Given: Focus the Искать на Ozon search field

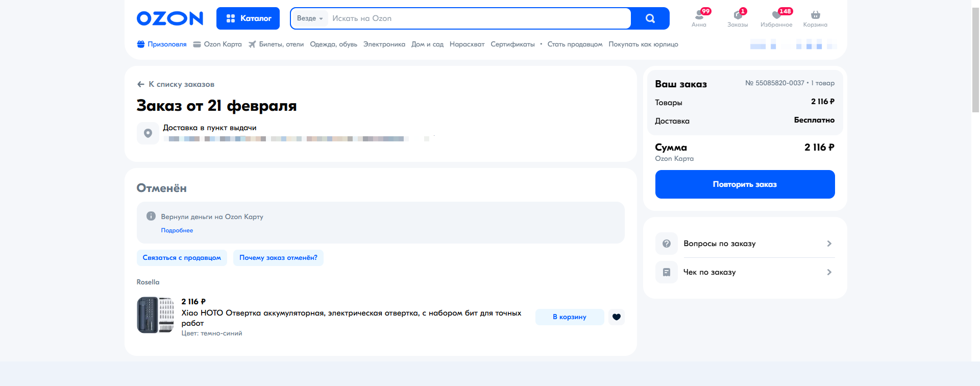Looking at the screenshot, I should click(x=479, y=18).
